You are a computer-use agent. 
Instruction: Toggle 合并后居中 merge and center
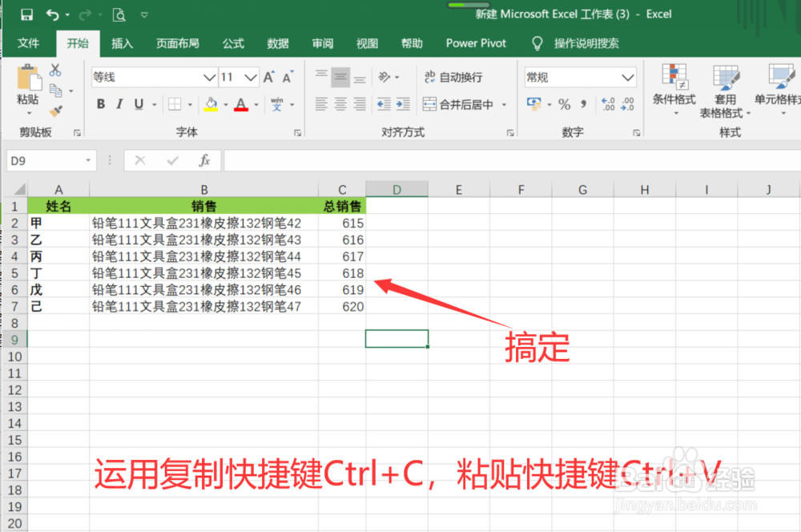click(x=463, y=104)
